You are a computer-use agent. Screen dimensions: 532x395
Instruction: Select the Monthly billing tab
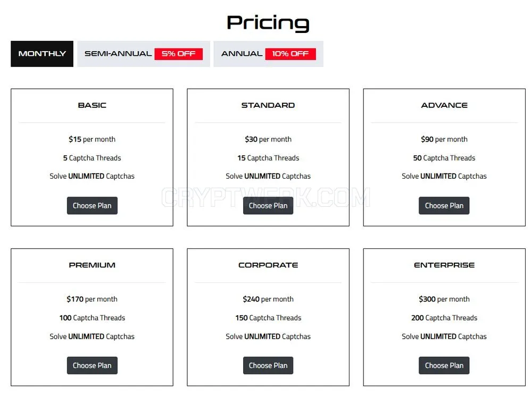[x=41, y=54]
